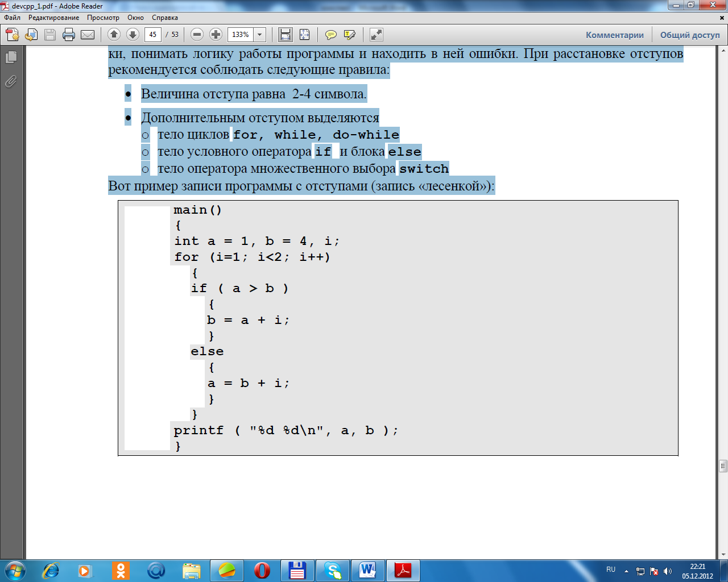Click the flag notification tray icon
728x582 pixels.
tap(654, 571)
